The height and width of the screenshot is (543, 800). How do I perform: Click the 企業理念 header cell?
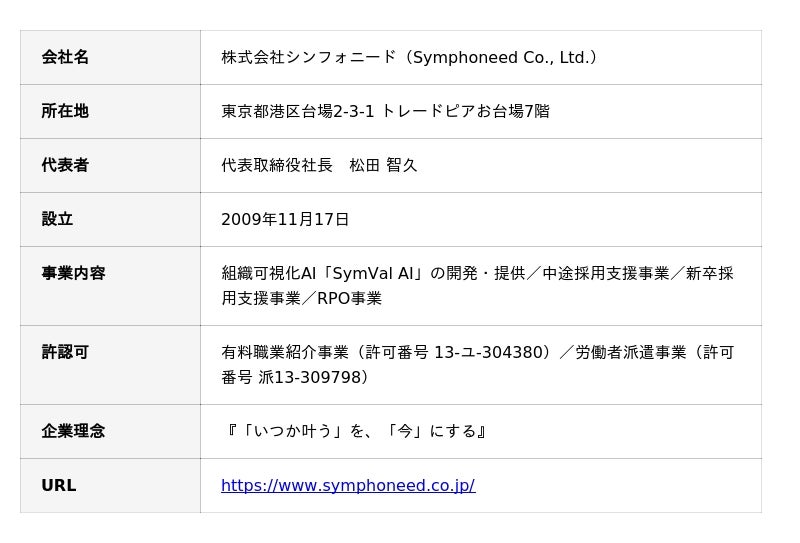pos(110,431)
